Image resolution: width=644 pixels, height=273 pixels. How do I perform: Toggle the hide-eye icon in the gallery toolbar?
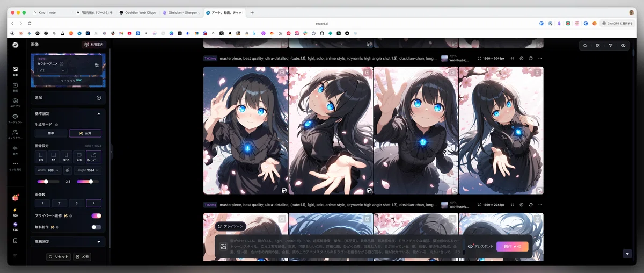click(x=623, y=46)
